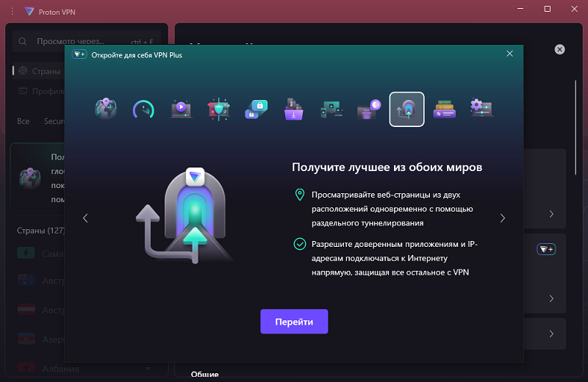The height and width of the screenshot is (382, 588).
Task: Select the multiple devices feature icon
Action: tap(331, 109)
